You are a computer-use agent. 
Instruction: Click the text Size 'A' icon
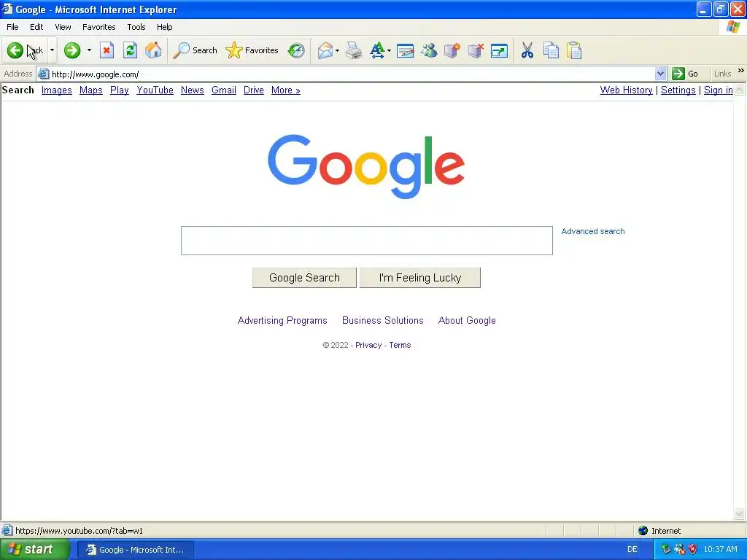(377, 50)
